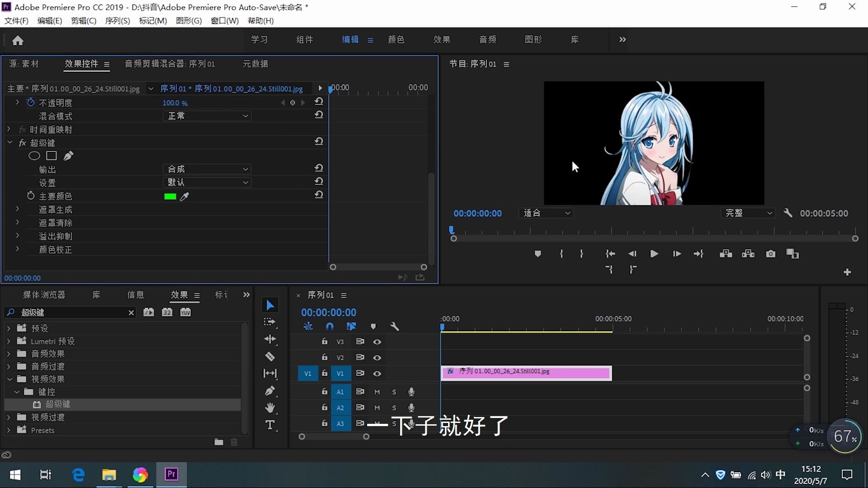
Task: Toggle snapping with the magnet icon
Action: click(330, 326)
